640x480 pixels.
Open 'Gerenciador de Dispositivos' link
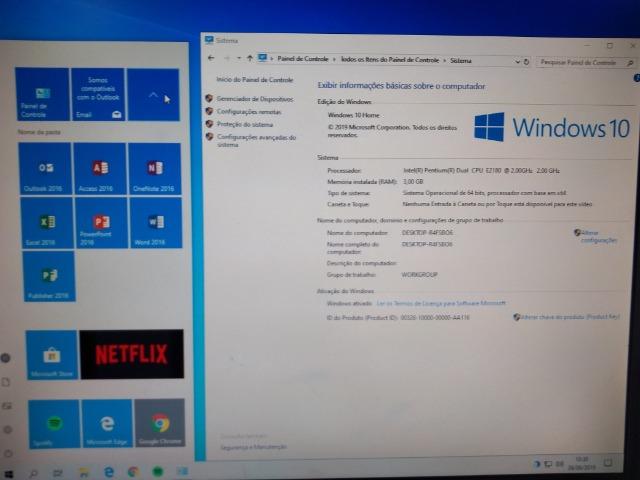[x=255, y=99]
